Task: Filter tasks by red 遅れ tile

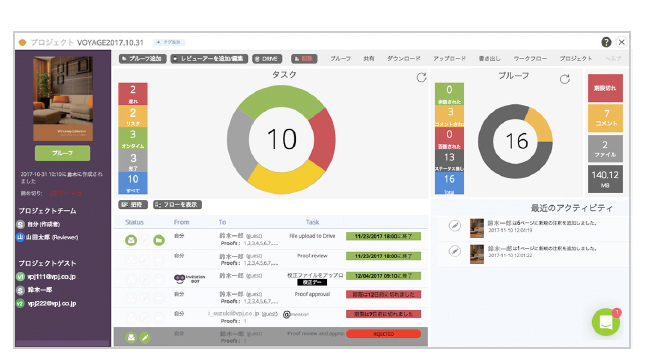Action: click(133, 94)
